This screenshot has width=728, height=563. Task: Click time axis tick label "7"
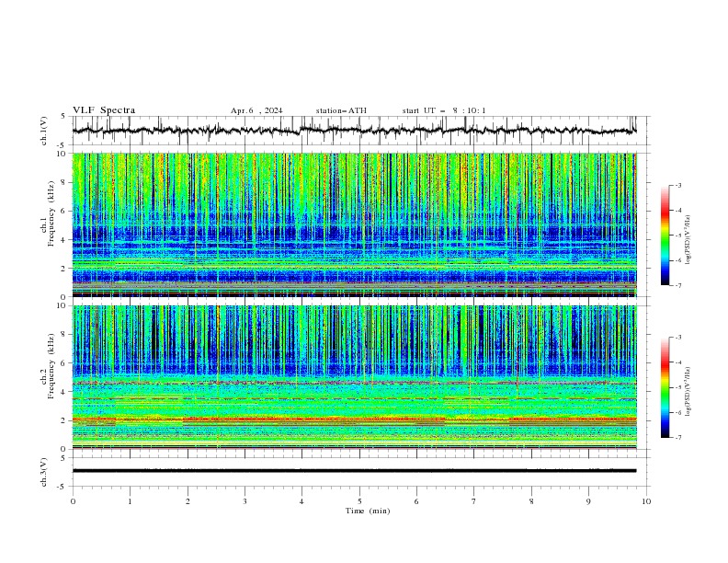[x=474, y=501]
